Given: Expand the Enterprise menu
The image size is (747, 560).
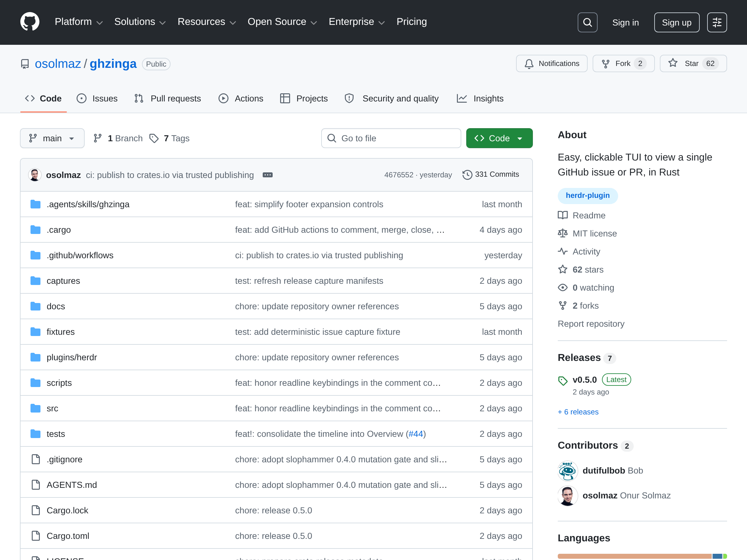Looking at the screenshot, I should [356, 22].
